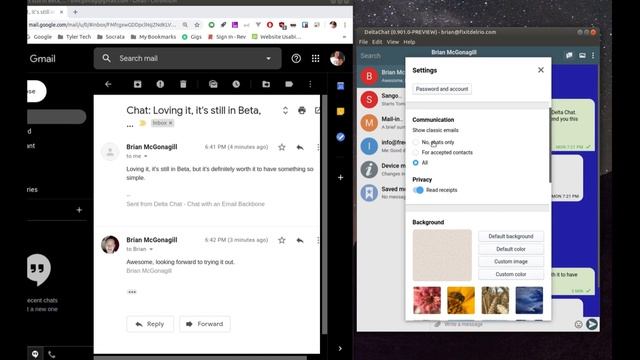
Task: Select 'No, chats only' radio option
Action: 416,142
